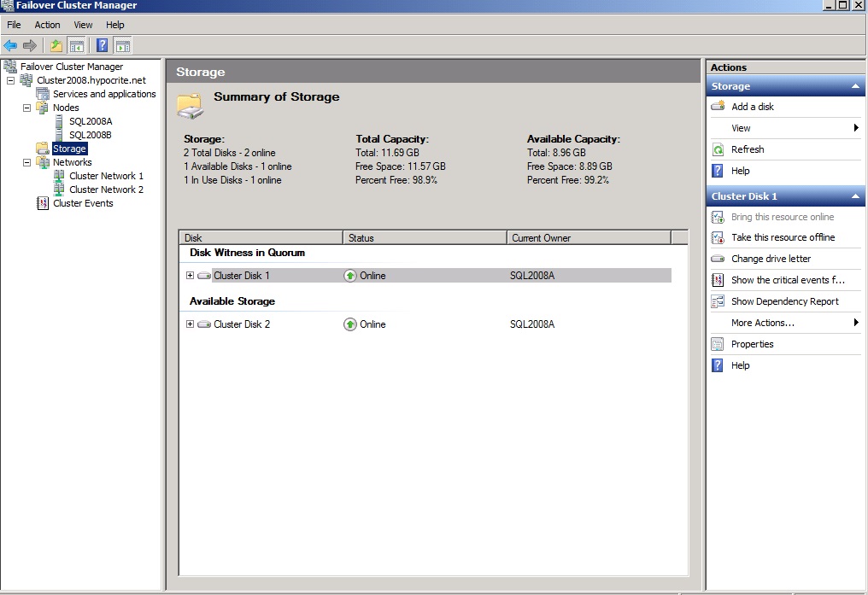Click the Show Dependency Report icon
The height and width of the screenshot is (595, 868).
[718, 301]
